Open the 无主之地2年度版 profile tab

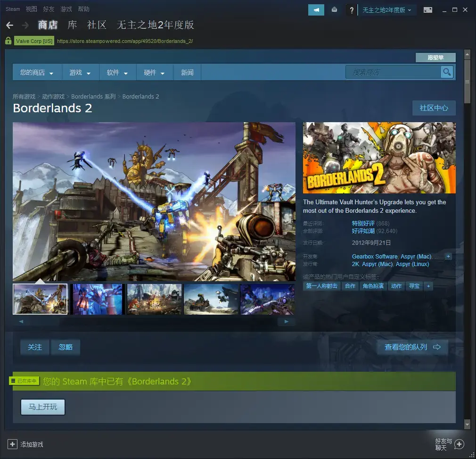155,25
